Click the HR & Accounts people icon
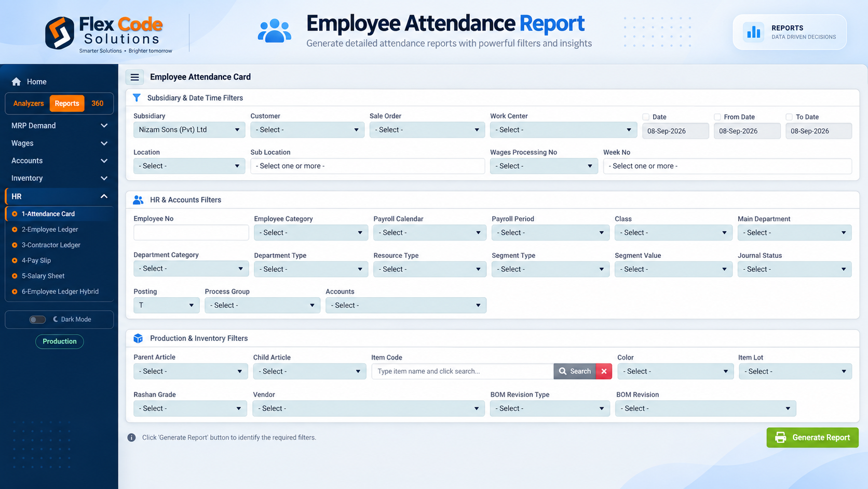This screenshot has height=489, width=868. point(138,200)
